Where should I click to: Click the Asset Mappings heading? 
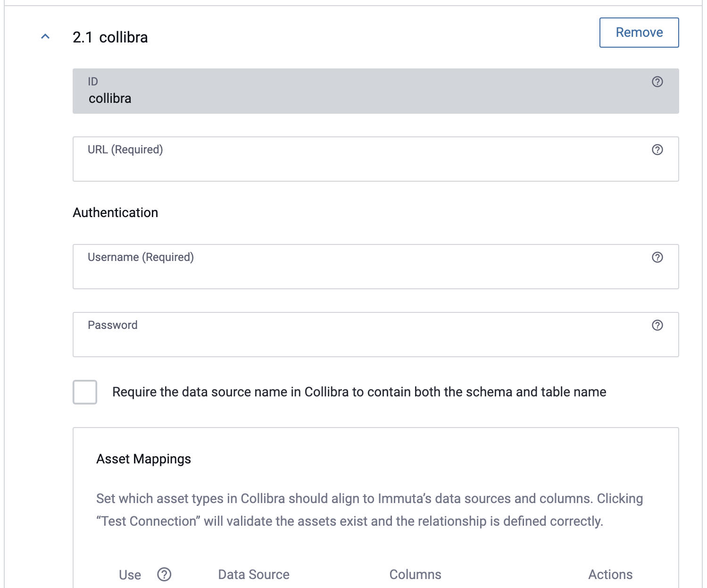[143, 459]
